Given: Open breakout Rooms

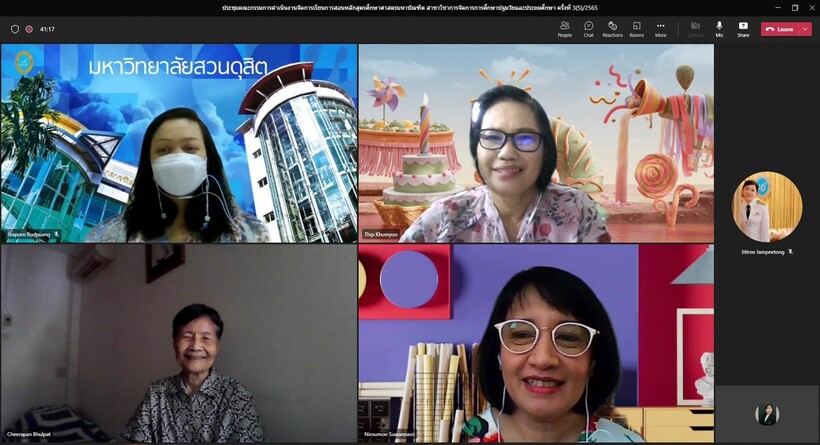Looking at the screenshot, I should click(636, 29).
